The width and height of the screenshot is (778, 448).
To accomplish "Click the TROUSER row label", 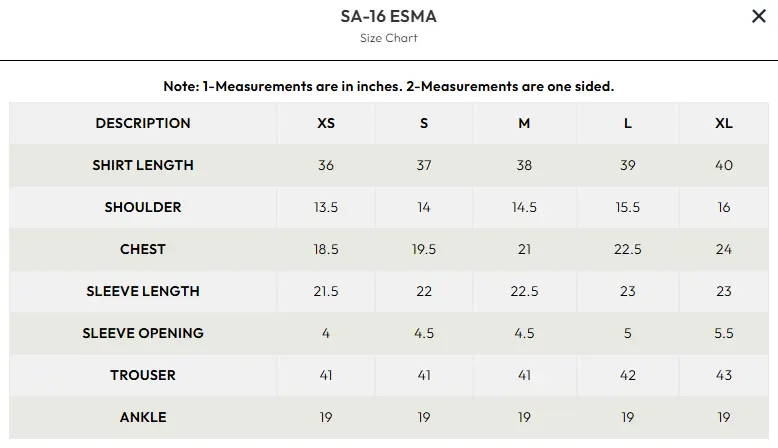I will 143,375.
